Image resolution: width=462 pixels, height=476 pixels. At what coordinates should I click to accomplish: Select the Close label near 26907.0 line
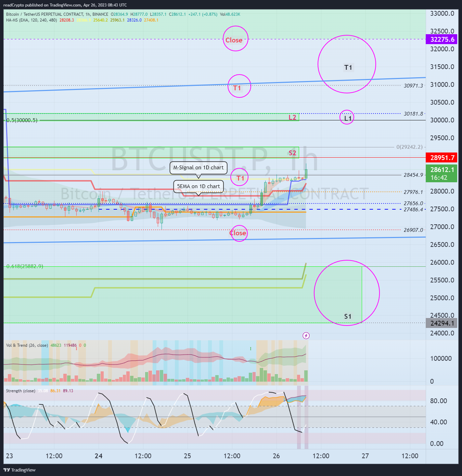pos(238,233)
